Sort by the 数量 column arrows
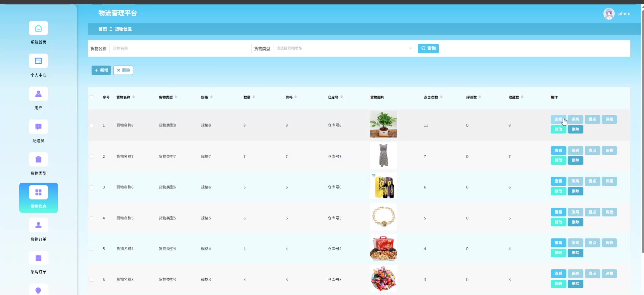 (x=254, y=97)
